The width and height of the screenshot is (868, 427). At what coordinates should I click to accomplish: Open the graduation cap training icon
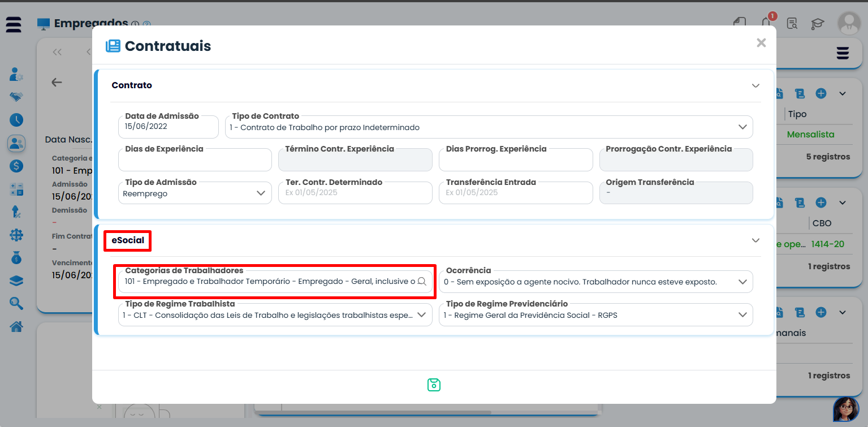[818, 24]
